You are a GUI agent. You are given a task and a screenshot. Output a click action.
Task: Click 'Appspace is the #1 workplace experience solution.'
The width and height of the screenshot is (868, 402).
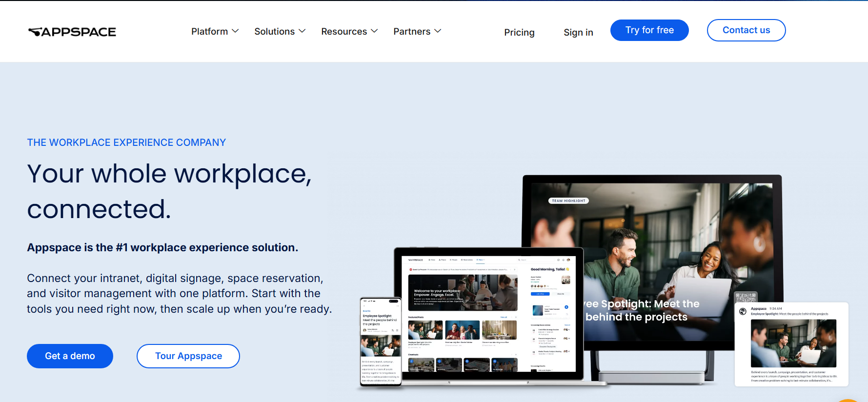[x=162, y=247]
